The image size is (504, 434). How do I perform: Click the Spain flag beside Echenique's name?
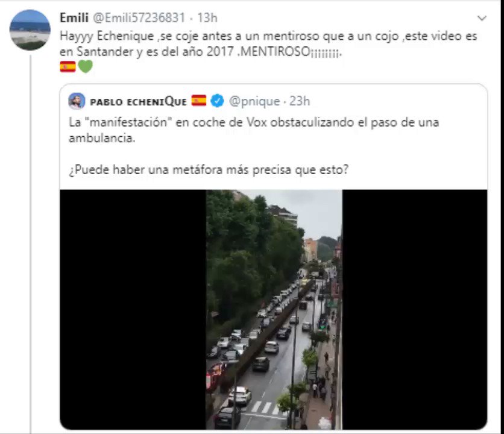[199, 101]
